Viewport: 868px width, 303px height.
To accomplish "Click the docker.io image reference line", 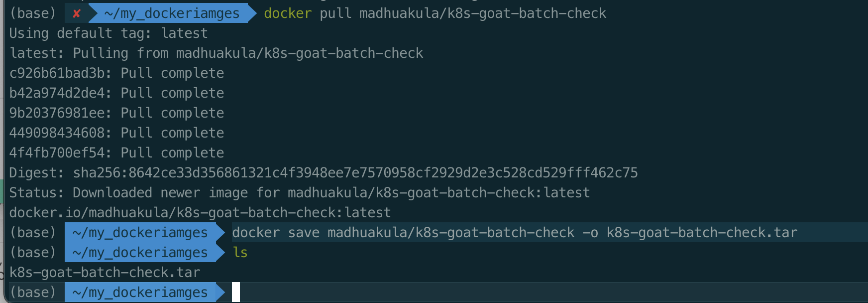I will 200,213.
